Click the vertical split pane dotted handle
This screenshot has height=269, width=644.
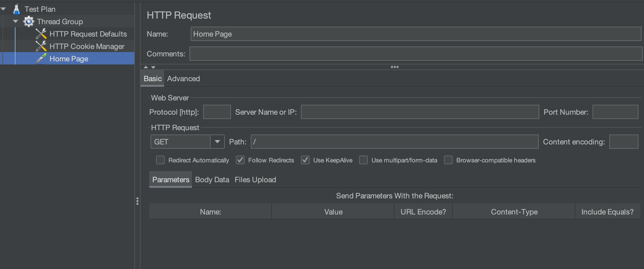tap(137, 201)
